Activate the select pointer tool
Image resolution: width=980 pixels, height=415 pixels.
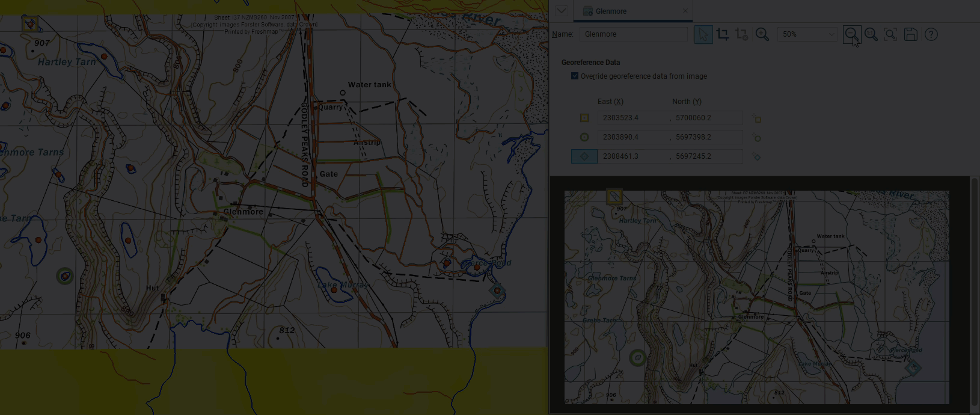(x=703, y=34)
